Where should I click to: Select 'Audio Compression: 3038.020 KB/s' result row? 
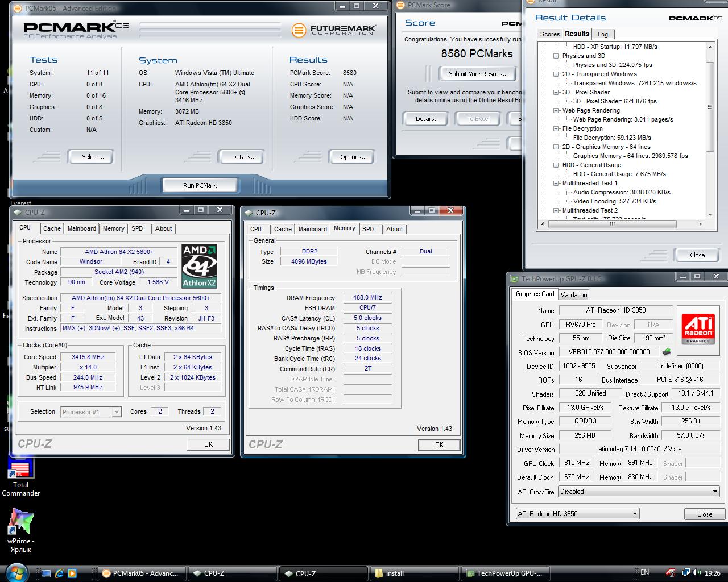(622, 192)
